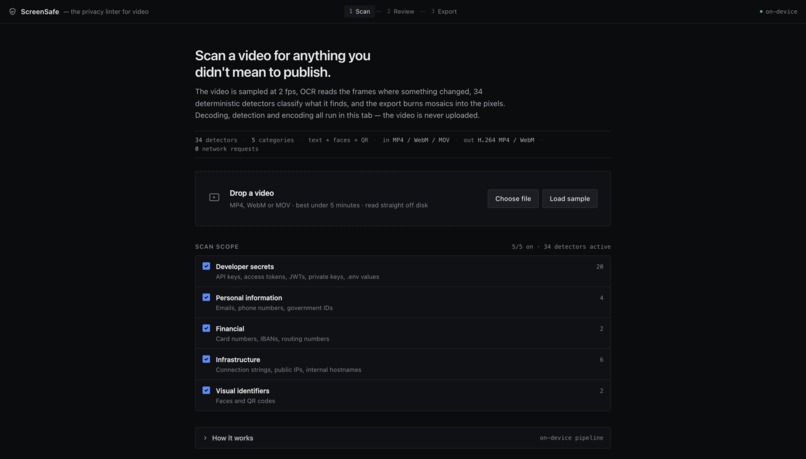The image size is (806, 459).
Task: Select the Scan step tab
Action: point(359,11)
